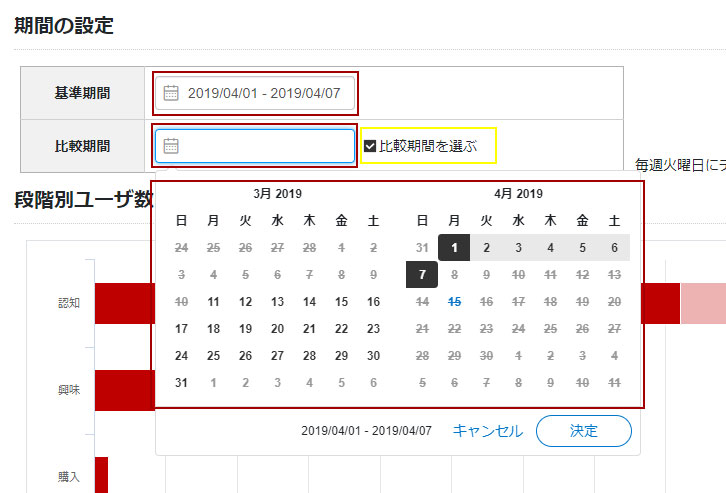The width and height of the screenshot is (726, 493).
Task: Click April 7 end date
Action: [x=422, y=275]
